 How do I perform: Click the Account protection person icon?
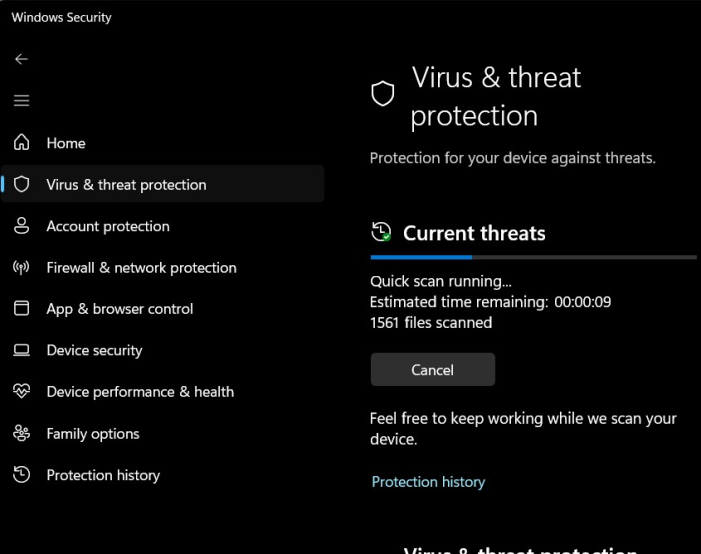pos(21,226)
